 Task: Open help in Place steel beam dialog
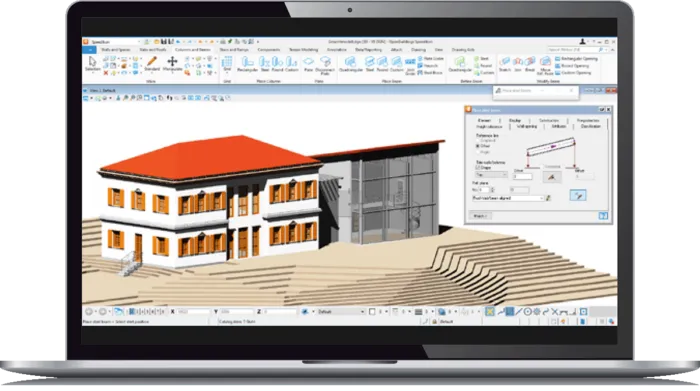pyautogui.click(x=603, y=216)
